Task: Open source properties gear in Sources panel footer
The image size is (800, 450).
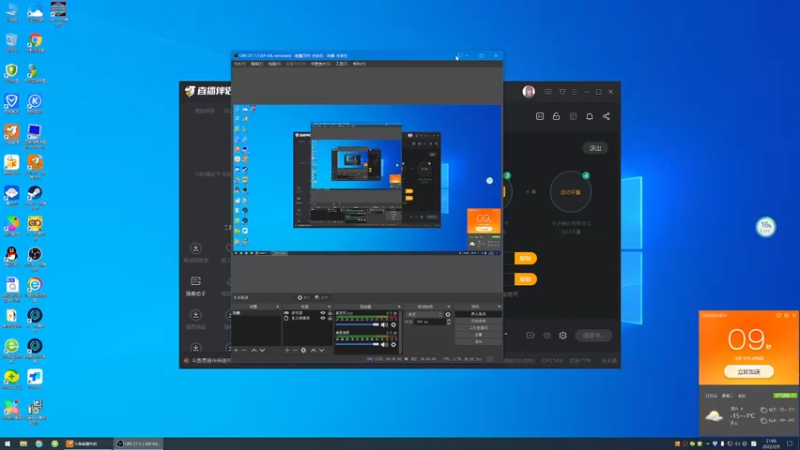Action: click(304, 351)
